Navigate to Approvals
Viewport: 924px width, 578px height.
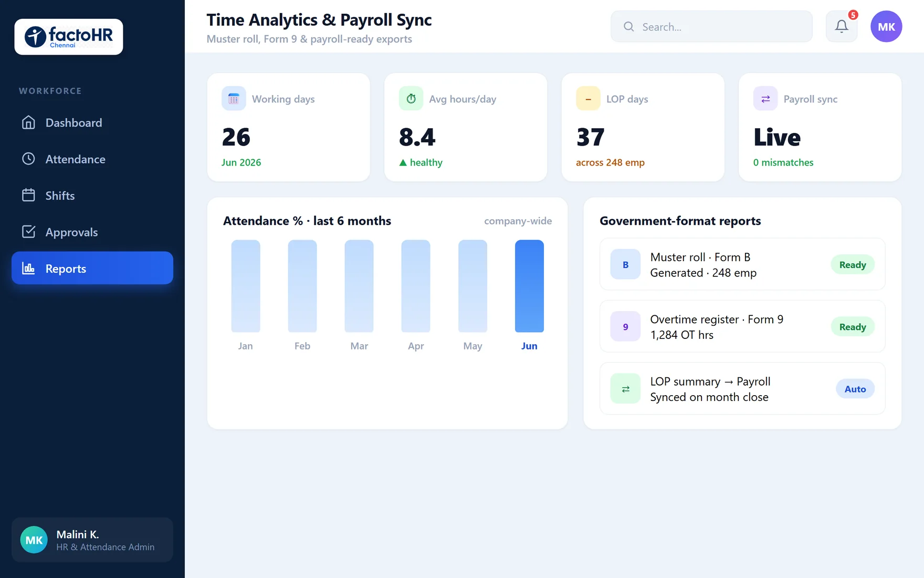click(92, 232)
